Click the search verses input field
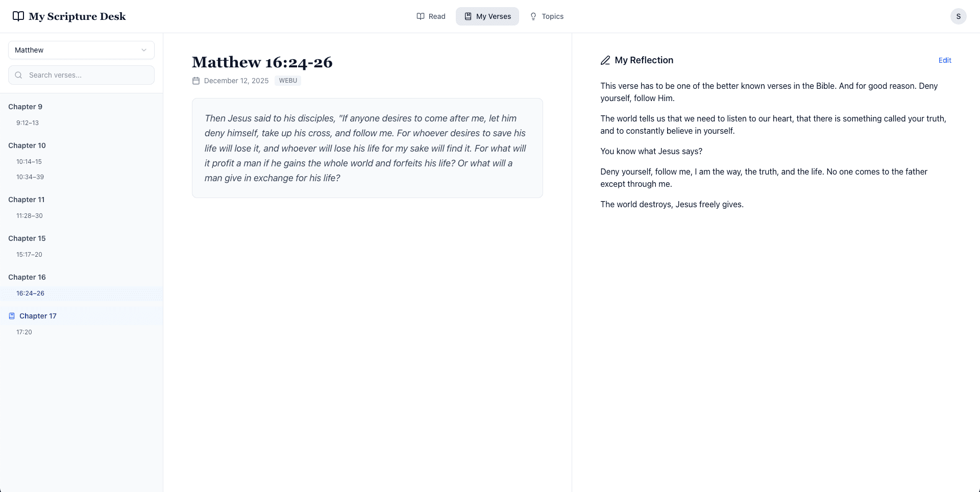Image resolution: width=980 pixels, height=492 pixels. pos(81,75)
